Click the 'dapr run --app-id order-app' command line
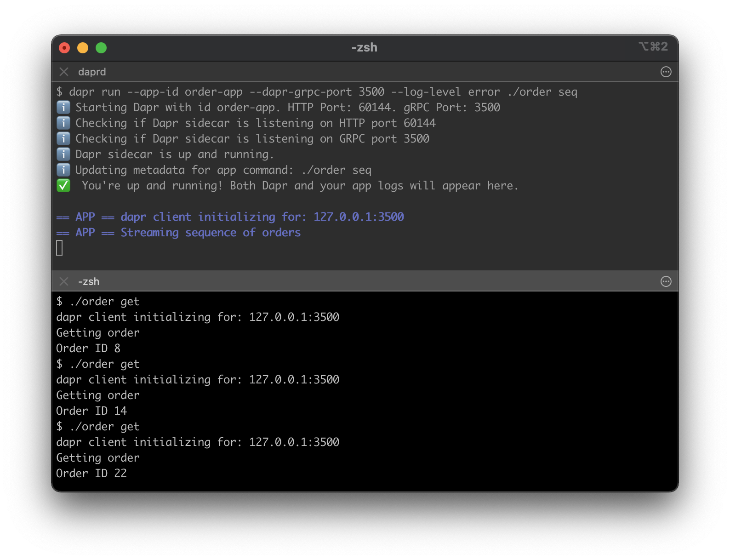Viewport: 730px width, 560px height. (317, 92)
